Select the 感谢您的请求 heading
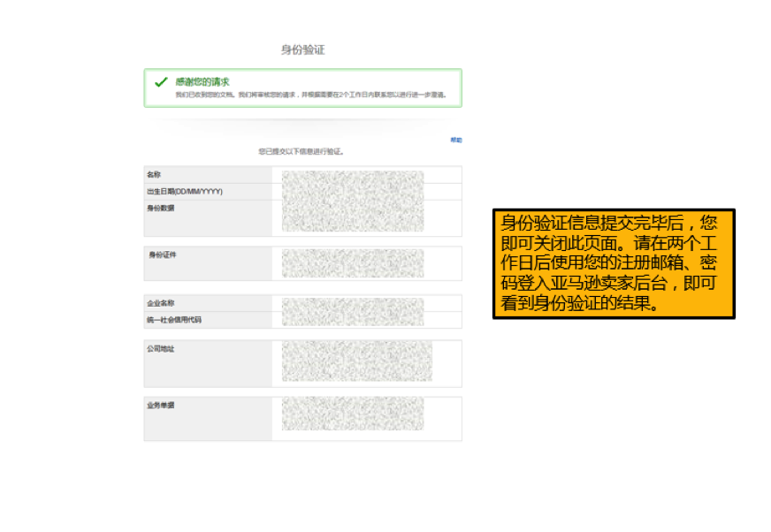This screenshot has height=532, width=771. click(202, 81)
